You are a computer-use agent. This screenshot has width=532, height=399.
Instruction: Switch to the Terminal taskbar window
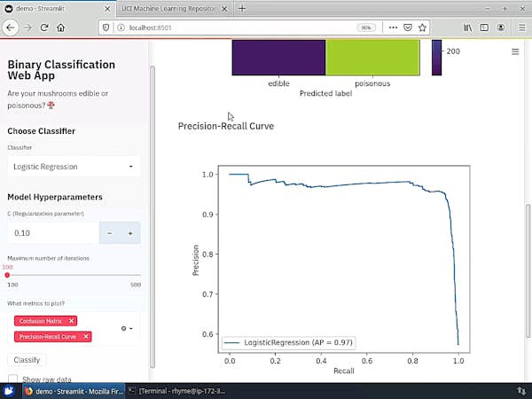(176, 391)
